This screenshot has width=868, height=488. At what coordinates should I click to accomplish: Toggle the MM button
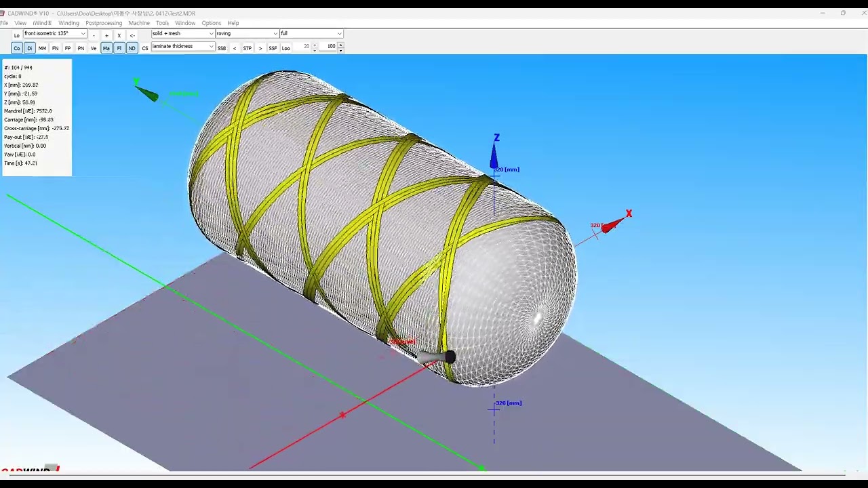tap(42, 48)
